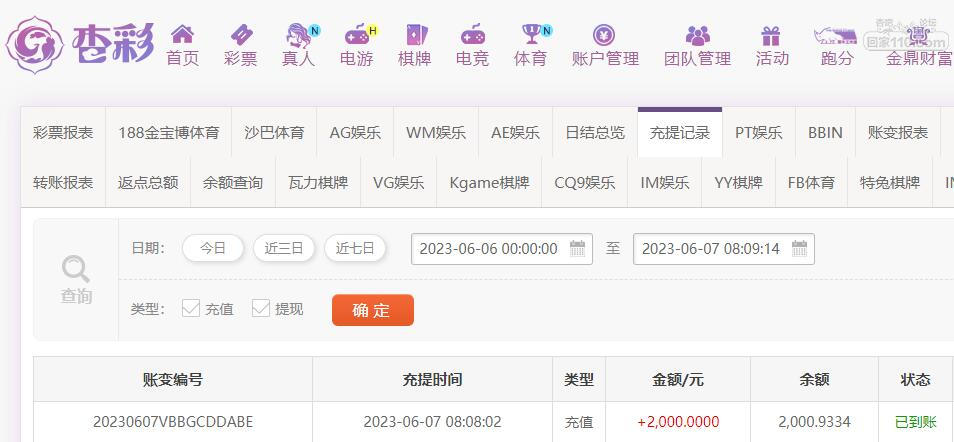954x442 pixels.
Task: Switch to the 账变报表 tab
Action: 897,132
